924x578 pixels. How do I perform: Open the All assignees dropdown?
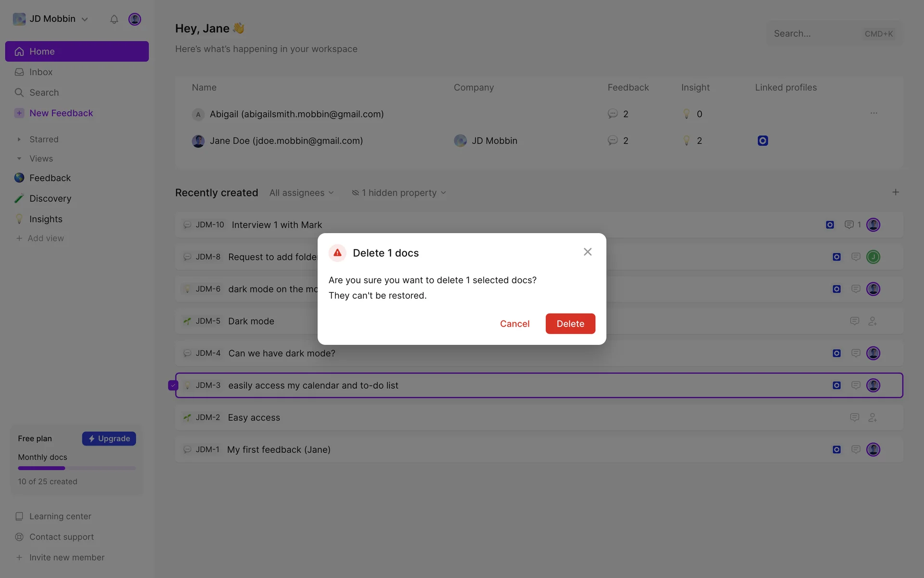tap(302, 193)
